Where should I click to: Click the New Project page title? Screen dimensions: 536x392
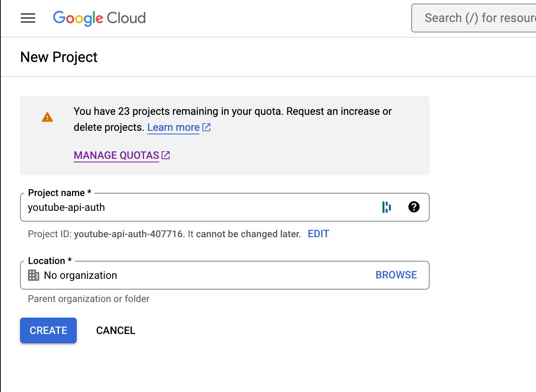pos(58,57)
